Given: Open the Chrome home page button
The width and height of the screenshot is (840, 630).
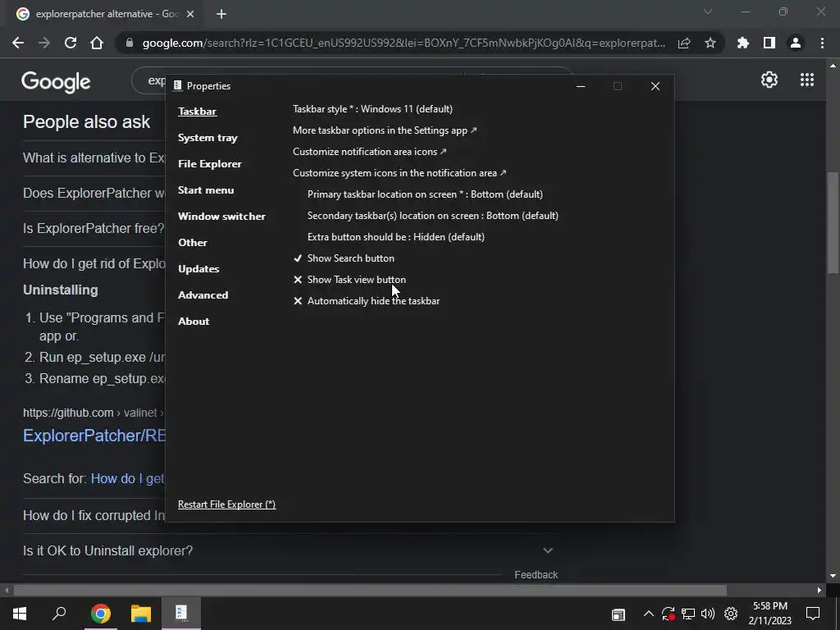Looking at the screenshot, I should pyautogui.click(x=97, y=43).
